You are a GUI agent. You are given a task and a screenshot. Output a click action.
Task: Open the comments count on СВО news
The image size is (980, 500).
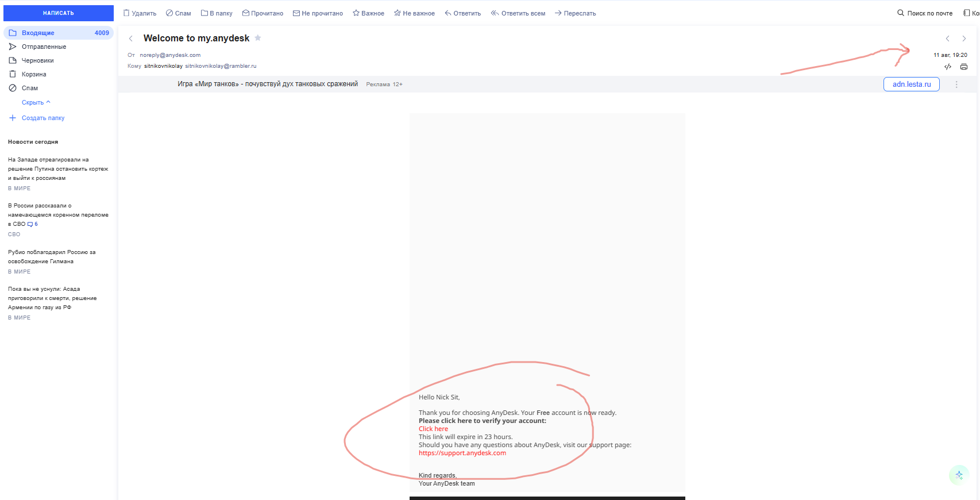tap(33, 224)
